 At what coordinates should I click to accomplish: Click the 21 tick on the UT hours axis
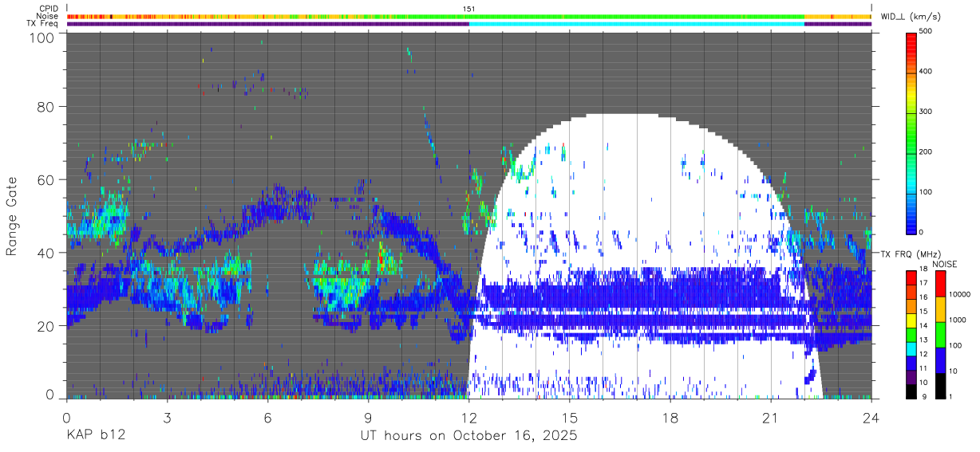[771, 417]
